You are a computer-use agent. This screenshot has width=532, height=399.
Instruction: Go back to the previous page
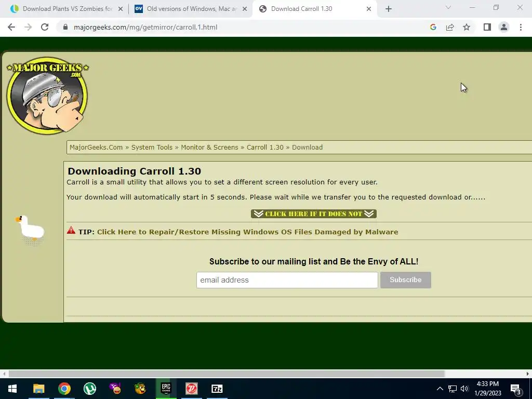[11, 27]
